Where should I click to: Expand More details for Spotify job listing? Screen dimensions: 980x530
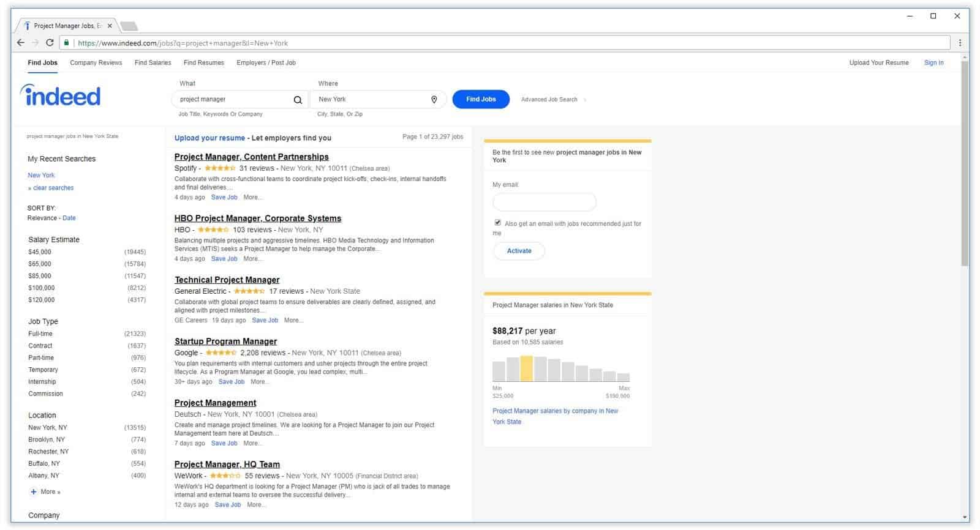tap(252, 198)
